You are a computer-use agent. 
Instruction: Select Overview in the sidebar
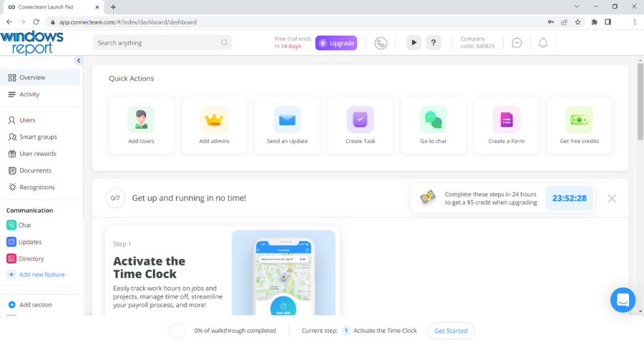40,77
